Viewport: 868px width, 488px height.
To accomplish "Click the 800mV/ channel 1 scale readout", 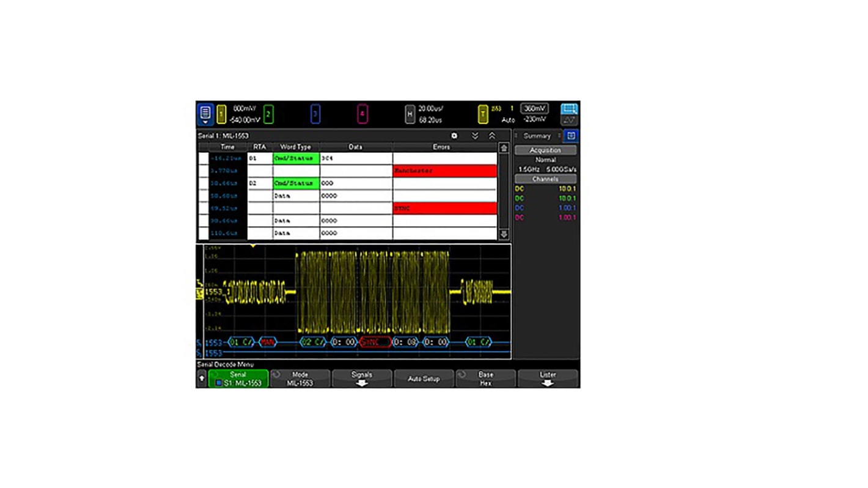I will [245, 108].
